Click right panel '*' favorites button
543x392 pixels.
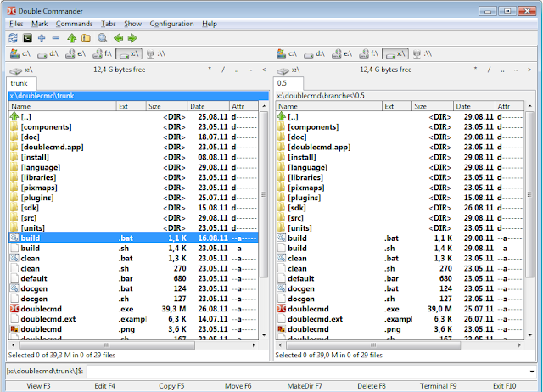tap(475, 70)
